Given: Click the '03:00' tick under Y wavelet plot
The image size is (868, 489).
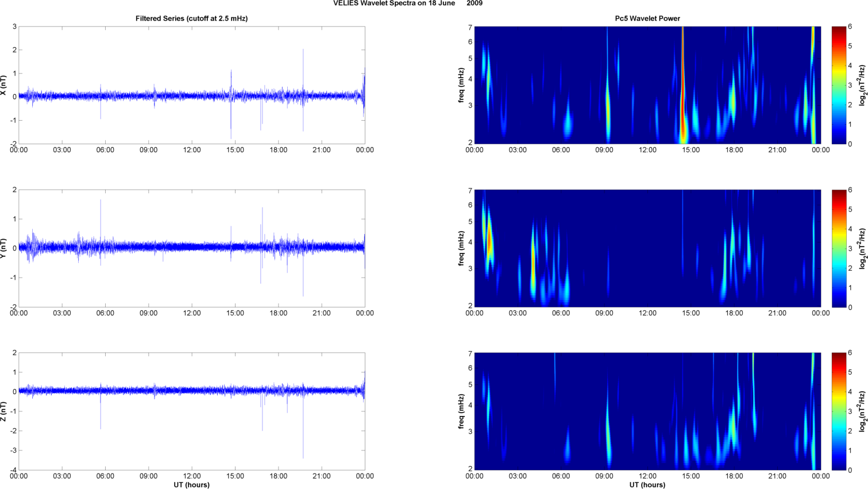Looking at the screenshot, I should pyautogui.click(x=518, y=313).
